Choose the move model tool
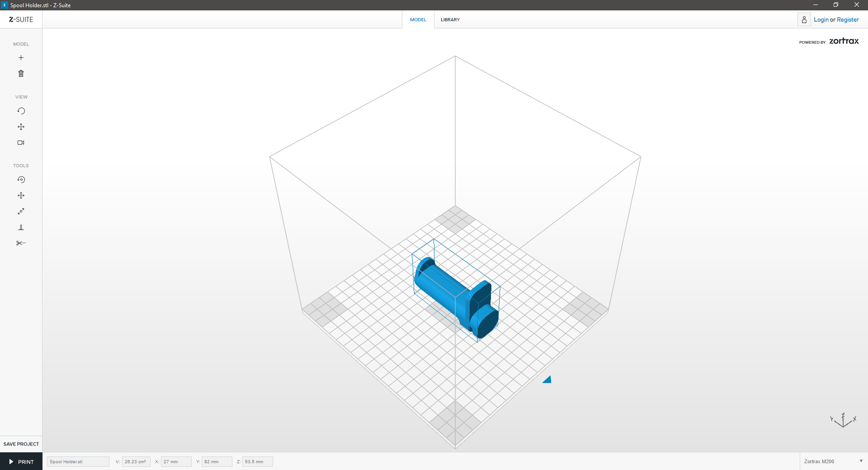Viewport: 868px width, 470px height. pyautogui.click(x=21, y=196)
